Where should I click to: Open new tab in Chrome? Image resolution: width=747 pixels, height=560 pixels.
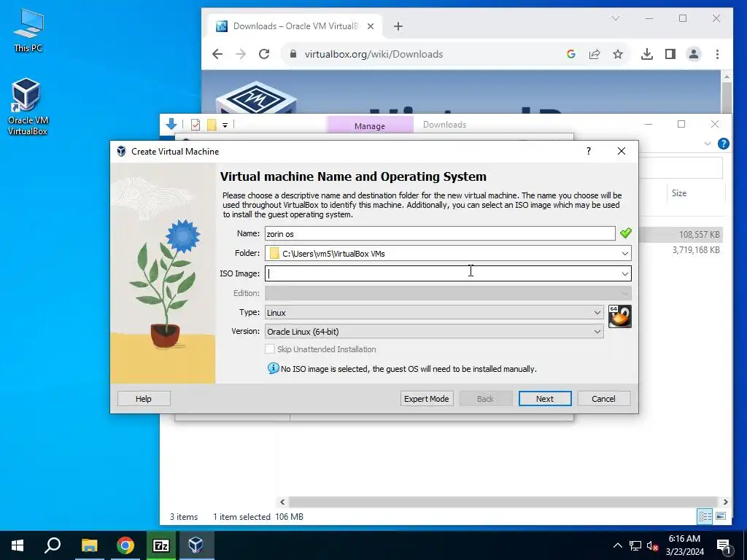pyautogui.click(x=398, y=26)
